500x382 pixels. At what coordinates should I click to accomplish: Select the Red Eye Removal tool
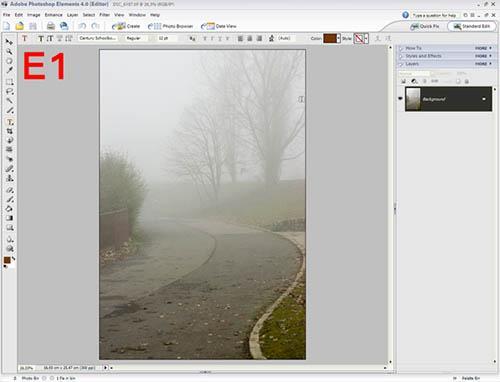(9, 159)
